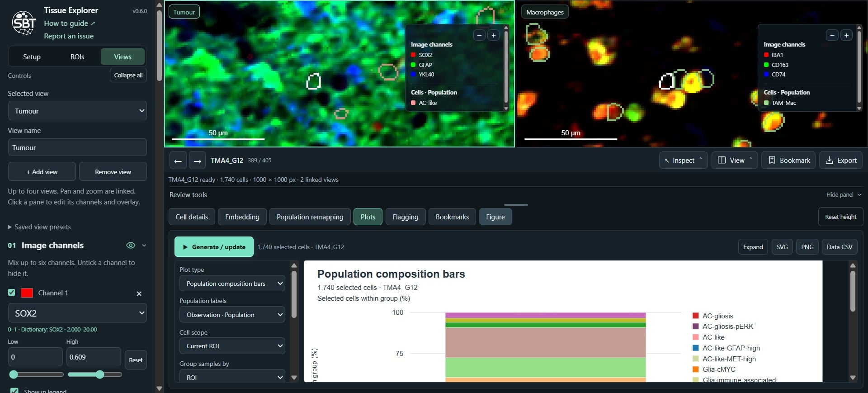Click the red Channel 1 color swatch
This screenshot has width=868, height=393.
point(27,293)
